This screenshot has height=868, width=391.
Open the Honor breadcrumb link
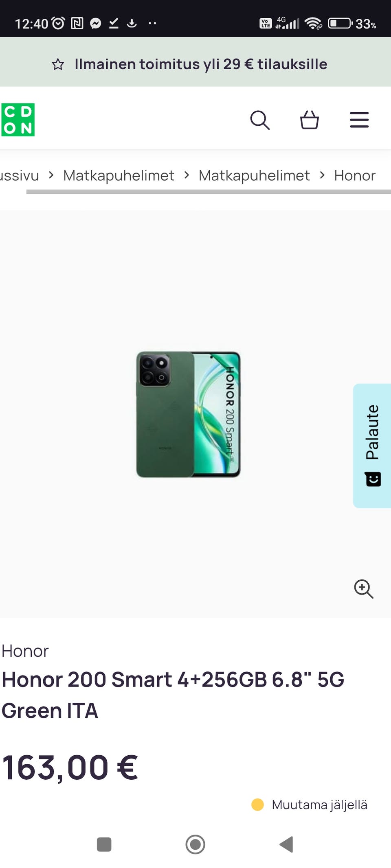pos(355,175)
